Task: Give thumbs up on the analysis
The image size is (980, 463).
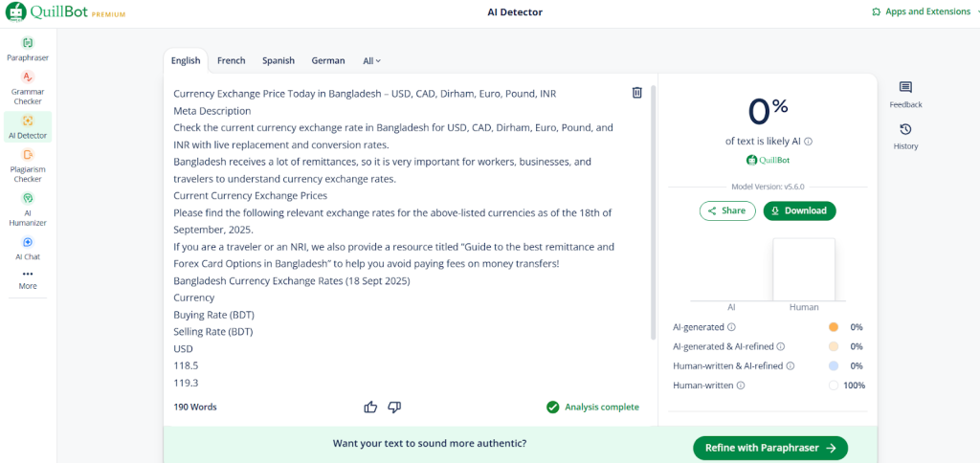Action: tap(370, 408)
